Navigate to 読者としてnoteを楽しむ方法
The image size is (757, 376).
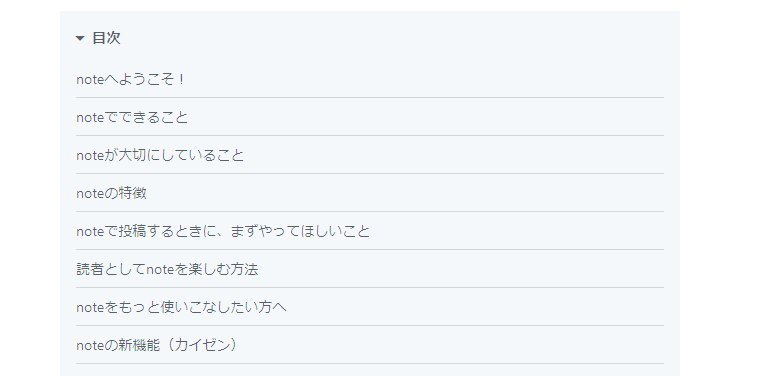click(167, 269)
